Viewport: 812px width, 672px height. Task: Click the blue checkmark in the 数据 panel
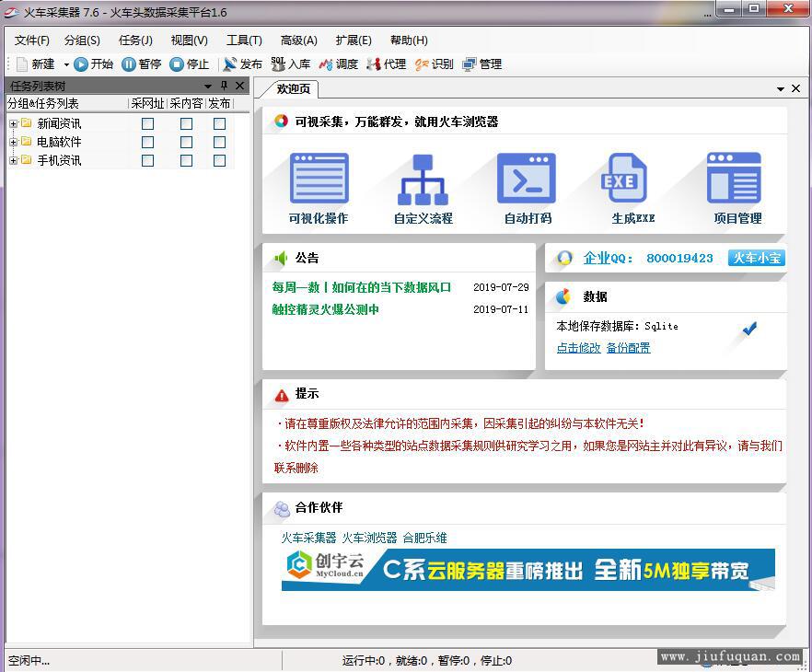click(x=749, y=329)
